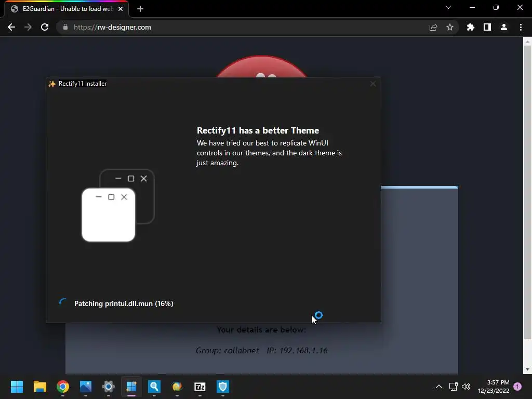Image resolution: width=532 pixels, height=399 pixels.
Task: Open the clock and calendar flyout
Action: click(494, 387)
